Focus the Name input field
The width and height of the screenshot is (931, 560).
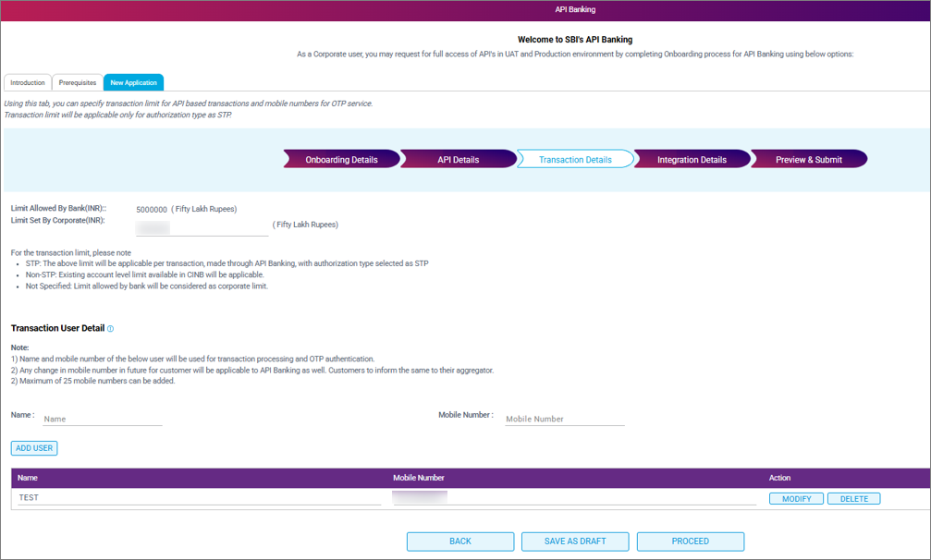coord(102,420)
